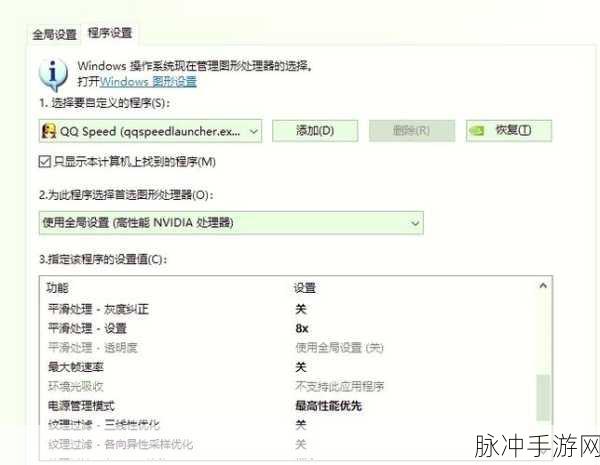Click the 添加(D) button
The width and height of the screenshot is (600, 465).
(315, 131)
